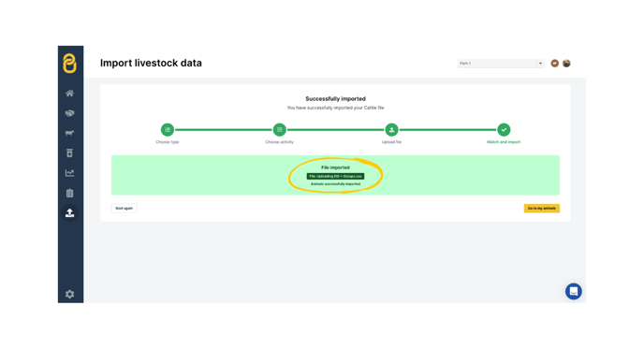The width and height of the screenshot is (644, 362).
Task: Open the medicine bottle icon in sidebar
Action: click(x=70, y=152)
